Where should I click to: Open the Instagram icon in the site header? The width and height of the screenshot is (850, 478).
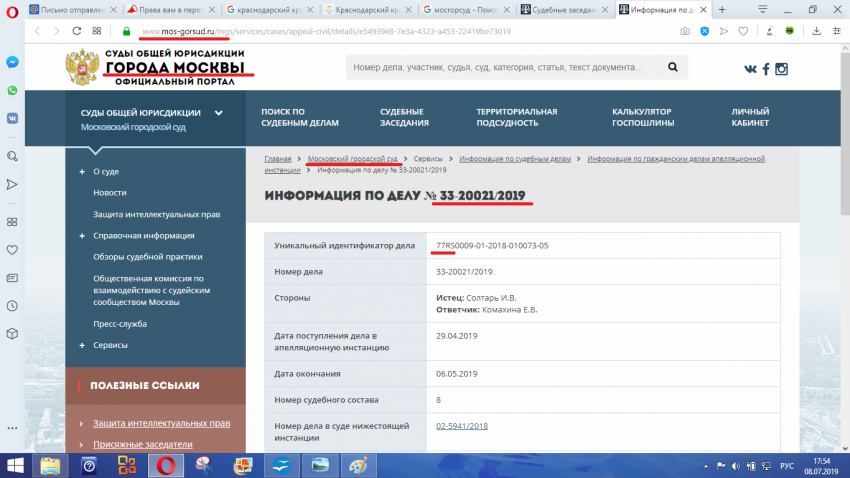pyautogui.click(x=782, y=69)
